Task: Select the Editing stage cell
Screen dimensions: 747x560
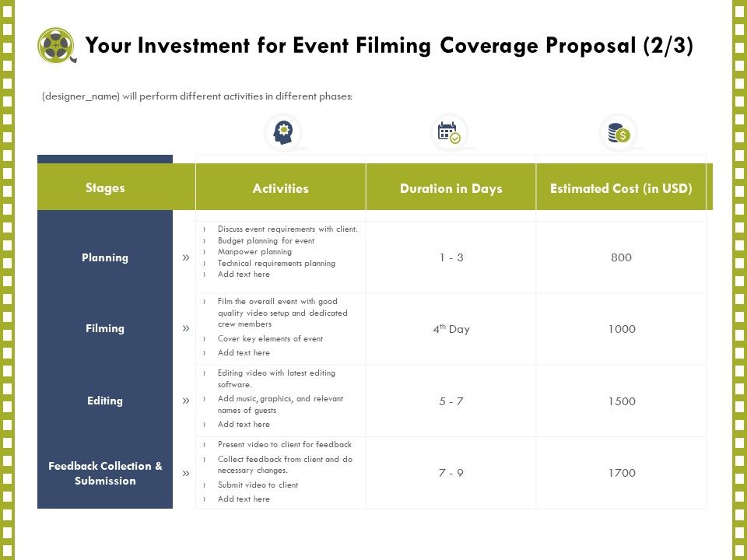Action: click(x=105, y=401)
